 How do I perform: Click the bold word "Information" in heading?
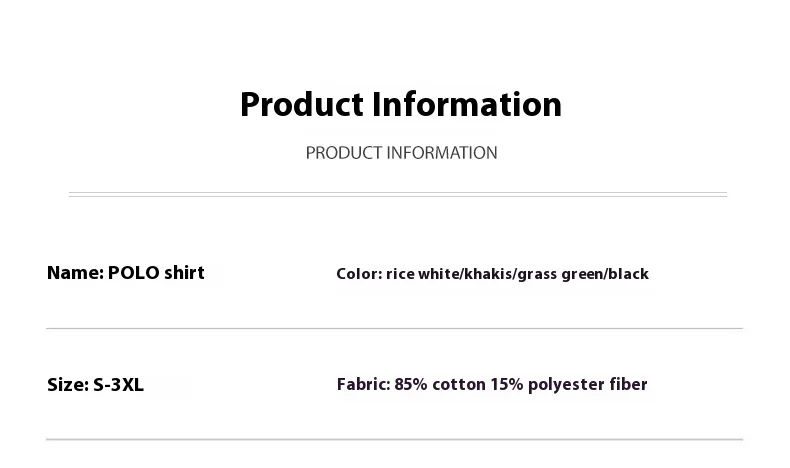467,104
